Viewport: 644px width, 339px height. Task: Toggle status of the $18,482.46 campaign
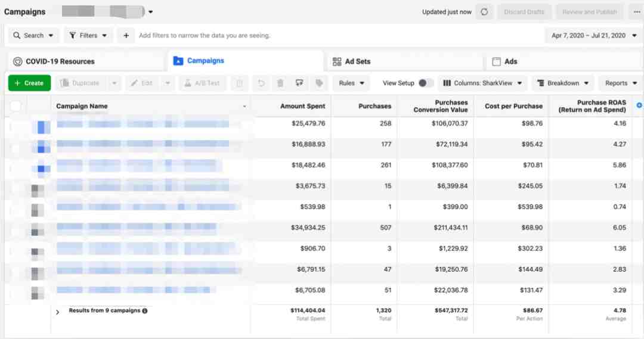tap(41, 169)
